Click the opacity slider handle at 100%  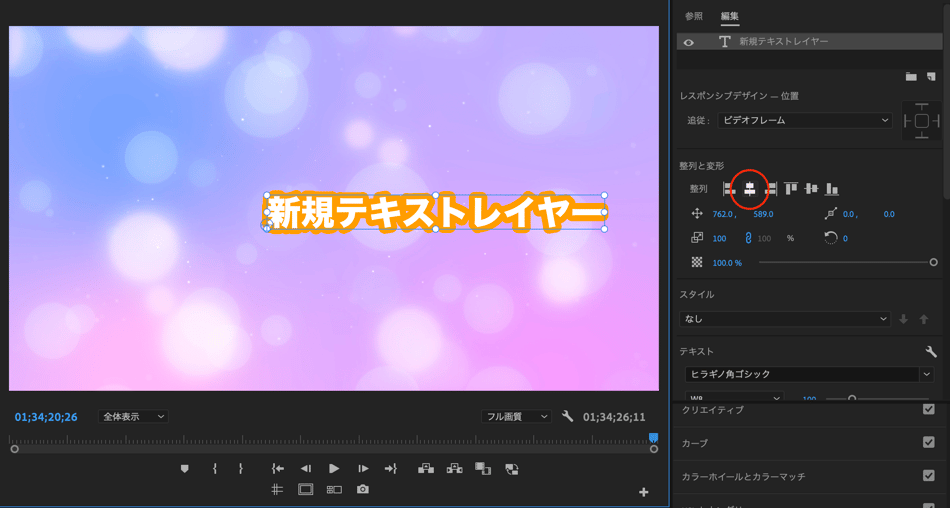click(x=934, y=262)
